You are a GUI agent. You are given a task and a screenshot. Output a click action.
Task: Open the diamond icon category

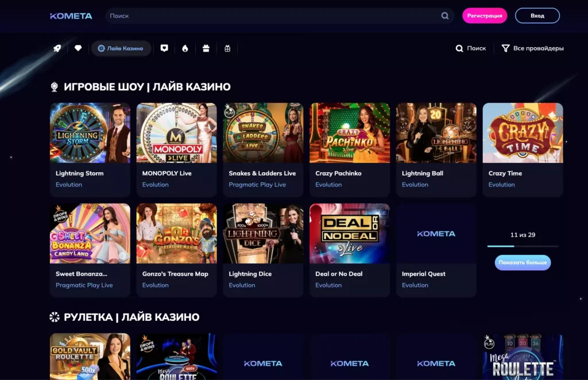78,49
